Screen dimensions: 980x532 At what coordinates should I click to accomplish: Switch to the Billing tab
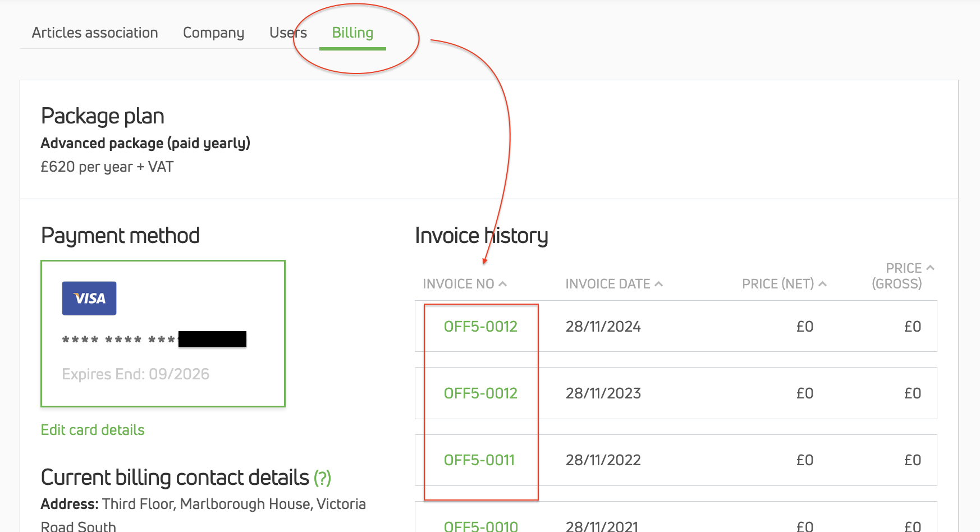352,33
